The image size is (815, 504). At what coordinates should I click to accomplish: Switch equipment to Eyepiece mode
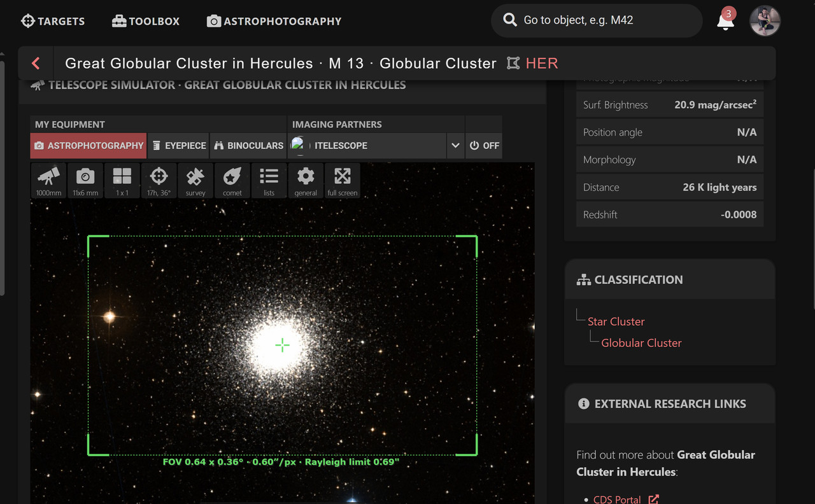click(x=178, y=145)
